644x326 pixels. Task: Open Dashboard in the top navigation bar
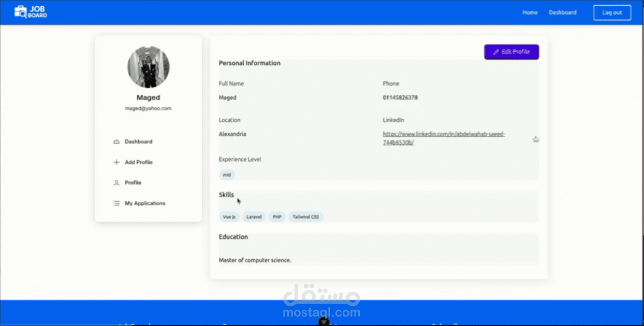[x=562, y=12]
